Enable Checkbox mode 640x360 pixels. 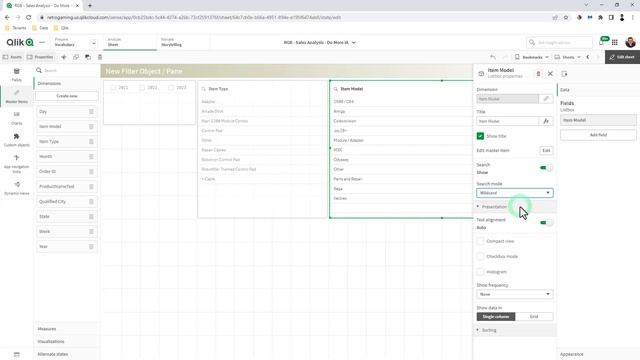click(x=480, y=256)
